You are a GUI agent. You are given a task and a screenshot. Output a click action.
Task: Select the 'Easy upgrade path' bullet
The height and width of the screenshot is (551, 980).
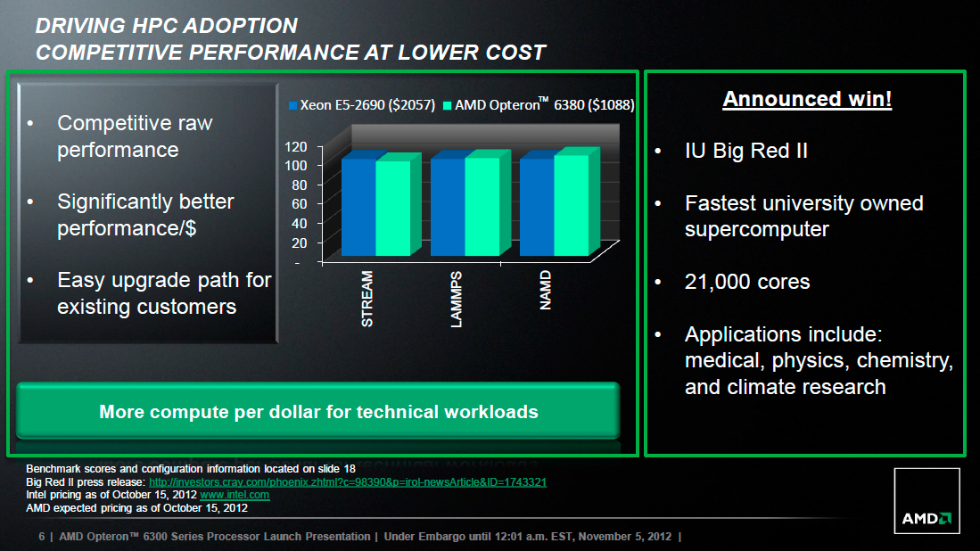tap(164, 293)
